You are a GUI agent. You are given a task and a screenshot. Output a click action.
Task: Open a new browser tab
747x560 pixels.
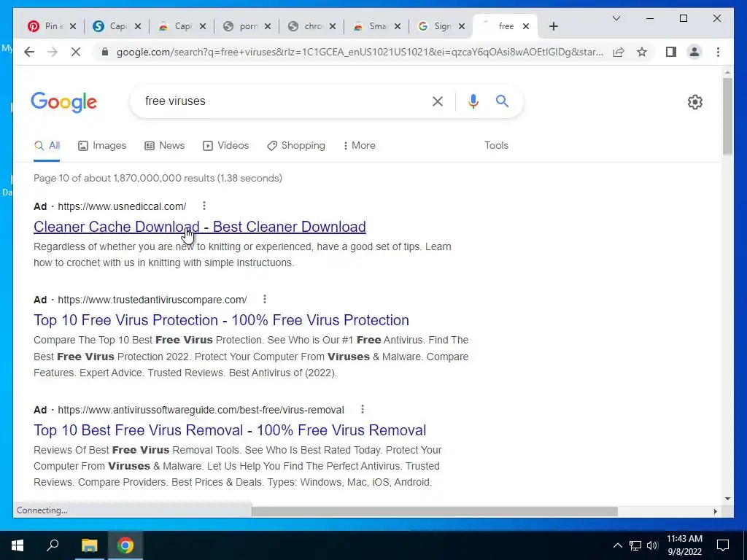coord(553,27)
